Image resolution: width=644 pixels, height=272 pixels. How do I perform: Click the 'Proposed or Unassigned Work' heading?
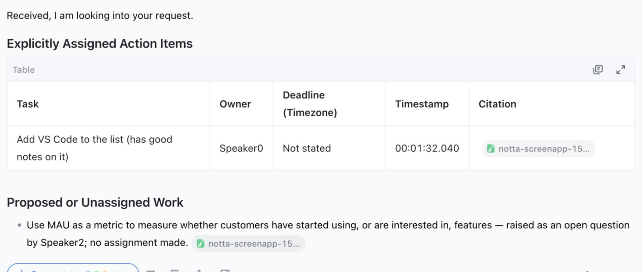click(x=95, y=203)
